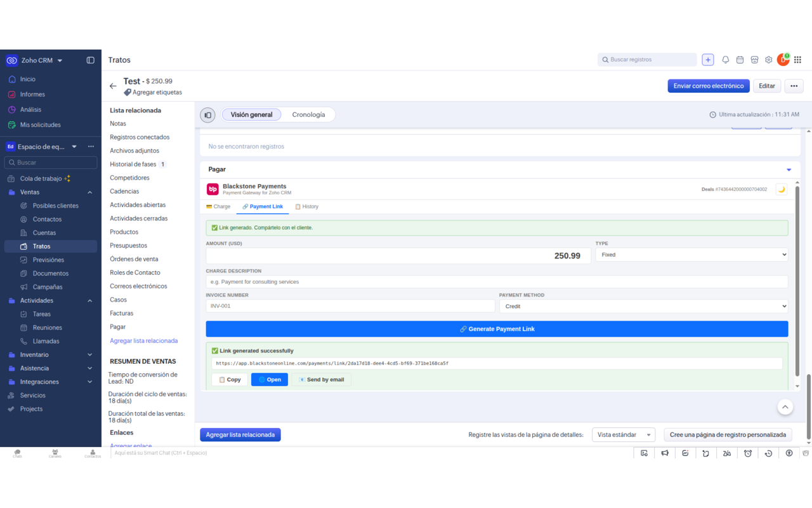Toggle the related list panel icon

[x=207, y=115]
